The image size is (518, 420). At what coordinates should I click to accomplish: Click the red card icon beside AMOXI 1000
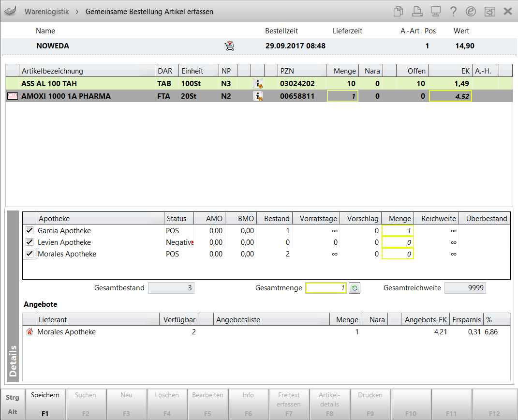(13, 96)
